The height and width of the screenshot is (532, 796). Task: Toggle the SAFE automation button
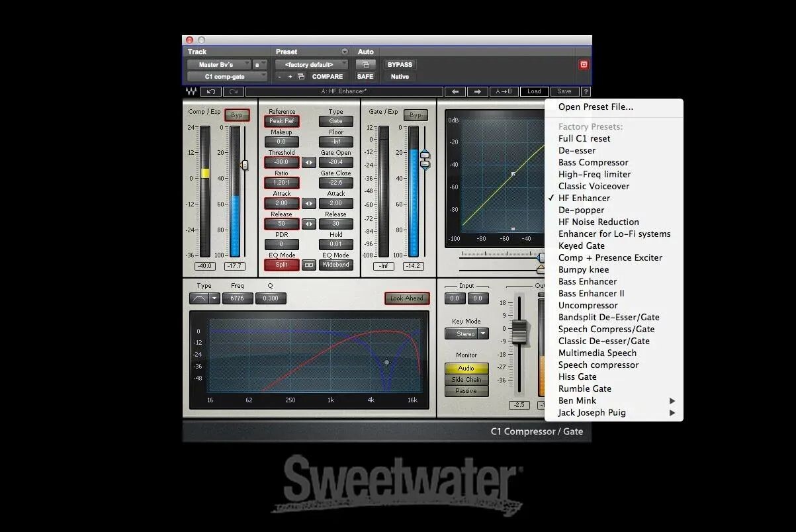[365, 77]
